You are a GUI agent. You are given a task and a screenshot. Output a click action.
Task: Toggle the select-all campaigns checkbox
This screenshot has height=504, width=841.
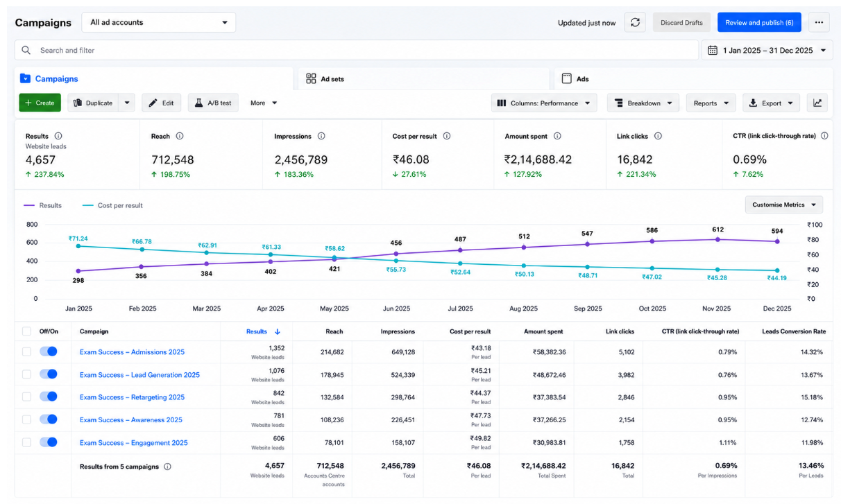click(x=26, y=331)
